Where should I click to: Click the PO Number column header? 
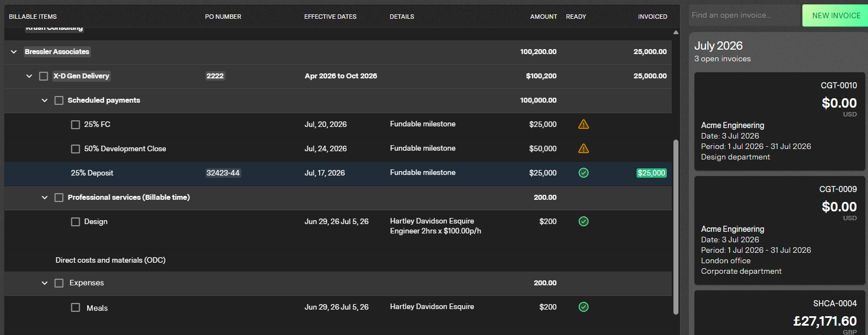pos(223,17)
